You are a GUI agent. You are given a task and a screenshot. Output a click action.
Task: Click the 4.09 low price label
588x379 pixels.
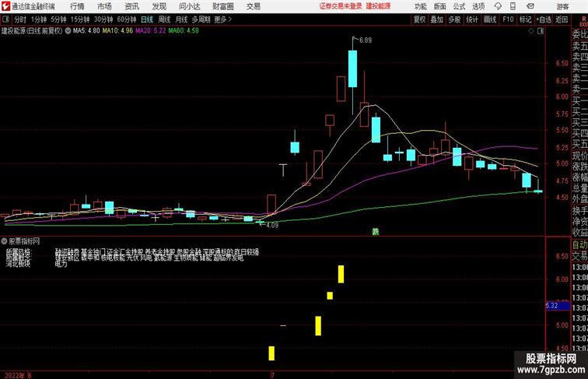[272, 225]
